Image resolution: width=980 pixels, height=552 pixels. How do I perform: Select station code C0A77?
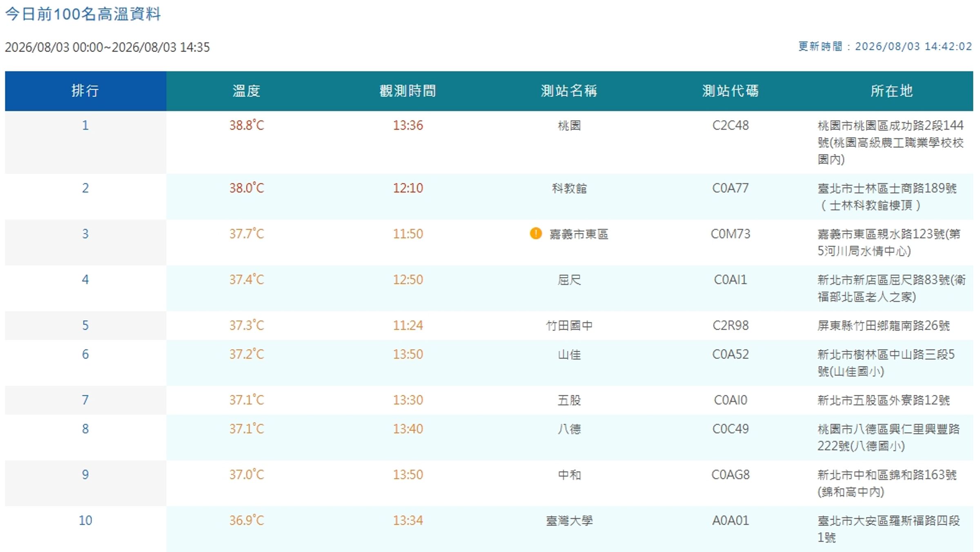pos(731,188)
